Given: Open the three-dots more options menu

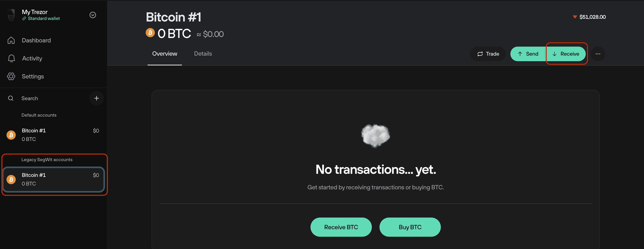Looking at the screenshot, I should 598,54.
